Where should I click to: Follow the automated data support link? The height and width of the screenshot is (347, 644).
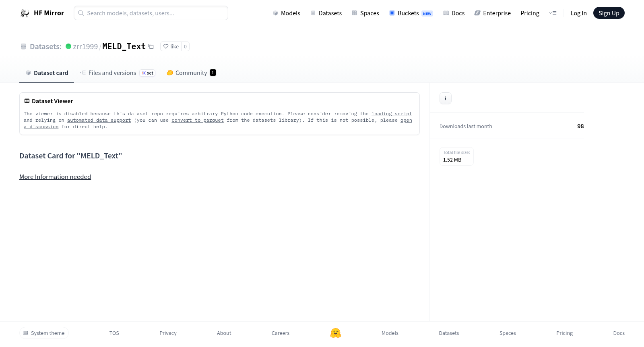click(99, 120)
